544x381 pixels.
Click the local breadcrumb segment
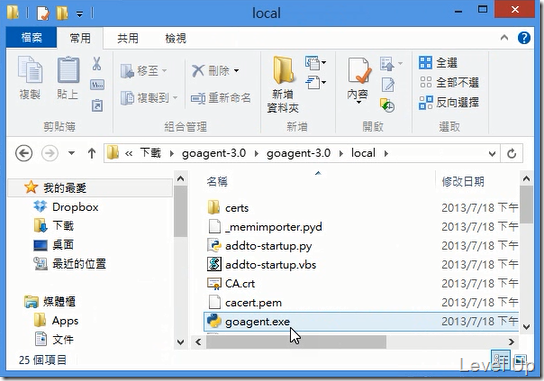tap(363, 153)
